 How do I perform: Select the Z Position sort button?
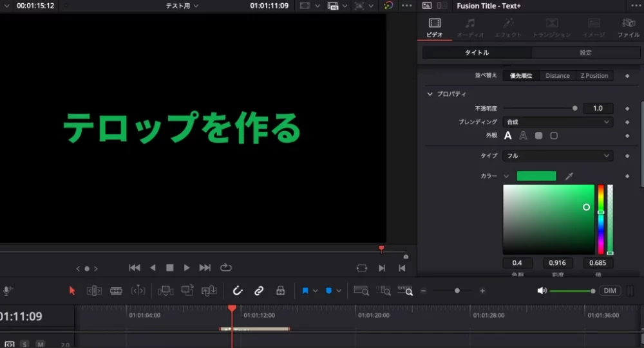coord(594,76)
